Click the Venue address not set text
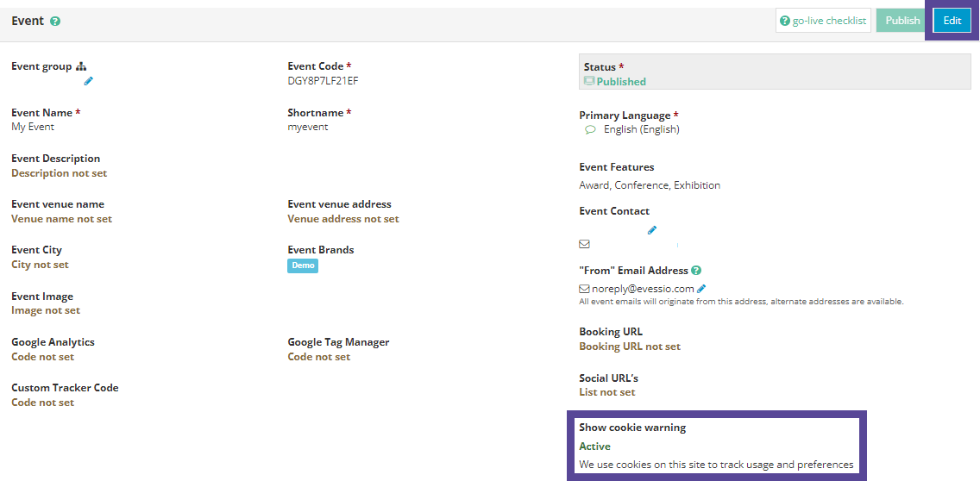The width and height of the screenshot is (980, 481). point(343,219)
